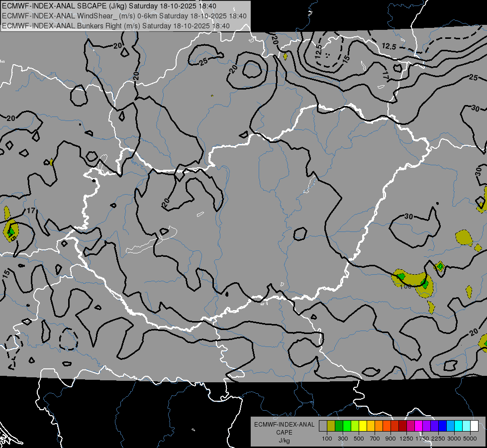Select the amber legend swatch
The width and height of the screenshot is (487, 448).
point(371,426)
